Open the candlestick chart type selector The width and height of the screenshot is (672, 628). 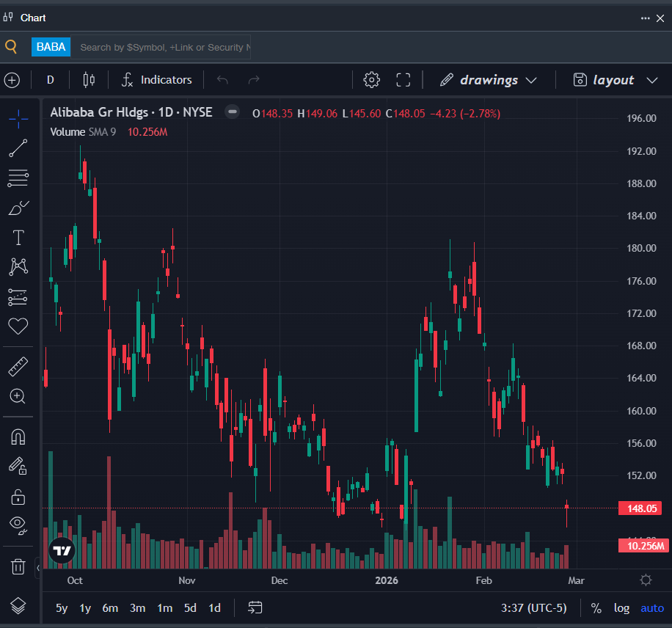(89, 80)
